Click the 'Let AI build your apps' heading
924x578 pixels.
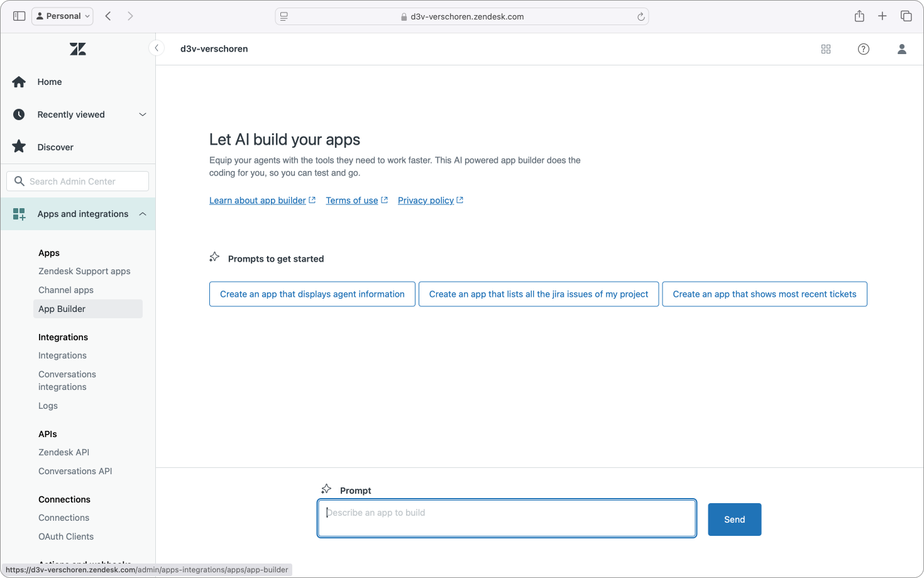[x=285, y=140]
